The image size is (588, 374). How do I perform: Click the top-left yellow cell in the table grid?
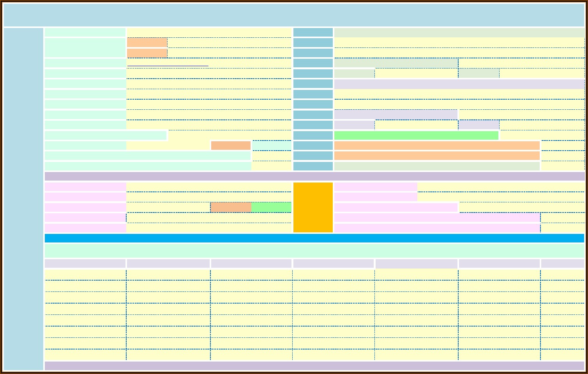(x=85, y=274)
